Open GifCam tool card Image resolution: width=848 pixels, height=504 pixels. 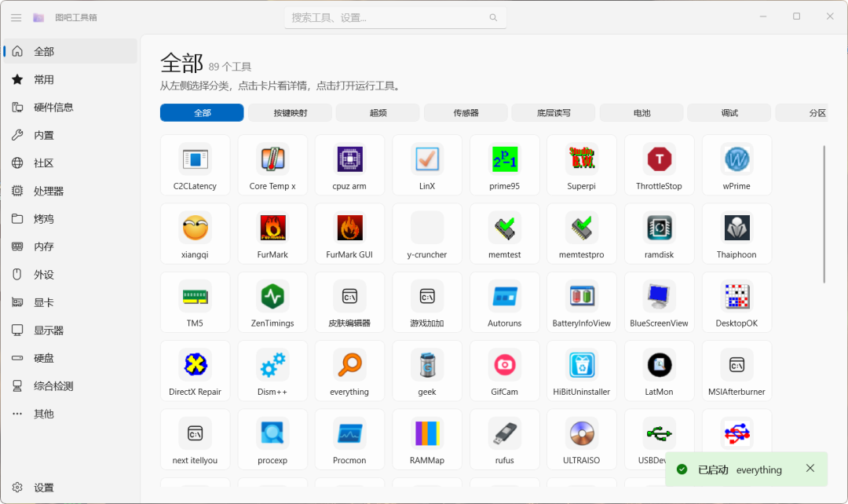[504, 371]
